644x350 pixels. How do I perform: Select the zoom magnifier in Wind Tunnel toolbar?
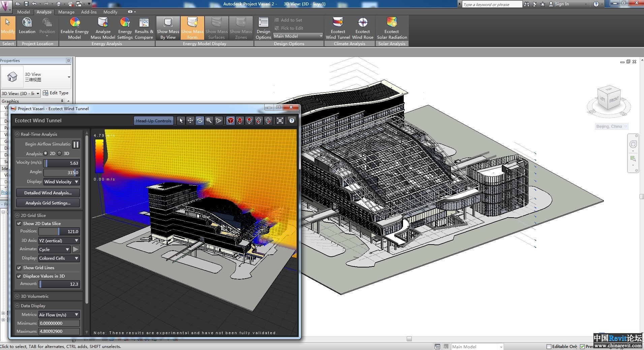click(209, 121)
